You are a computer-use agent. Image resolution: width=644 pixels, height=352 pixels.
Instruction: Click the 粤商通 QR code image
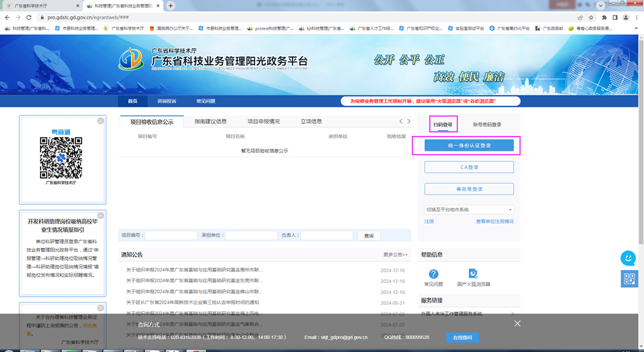61,158
